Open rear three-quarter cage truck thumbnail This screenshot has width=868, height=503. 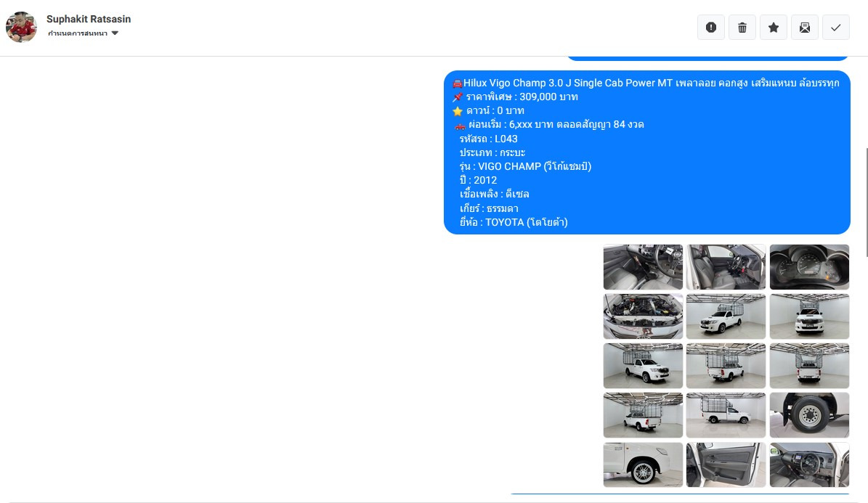pyautogui.click(x=726, y=365)
